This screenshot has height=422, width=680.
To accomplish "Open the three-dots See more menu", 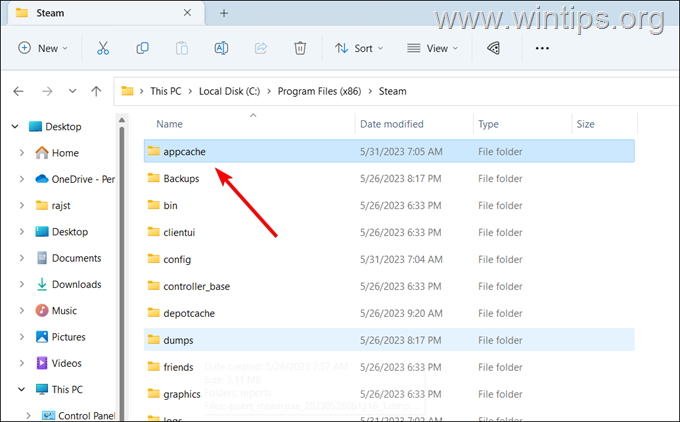I will click(542, 48).
